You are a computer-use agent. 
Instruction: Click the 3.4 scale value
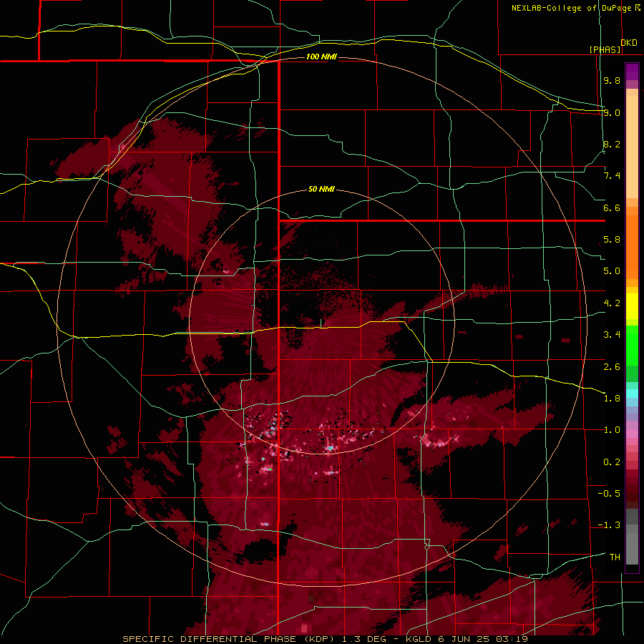[612, 335]
